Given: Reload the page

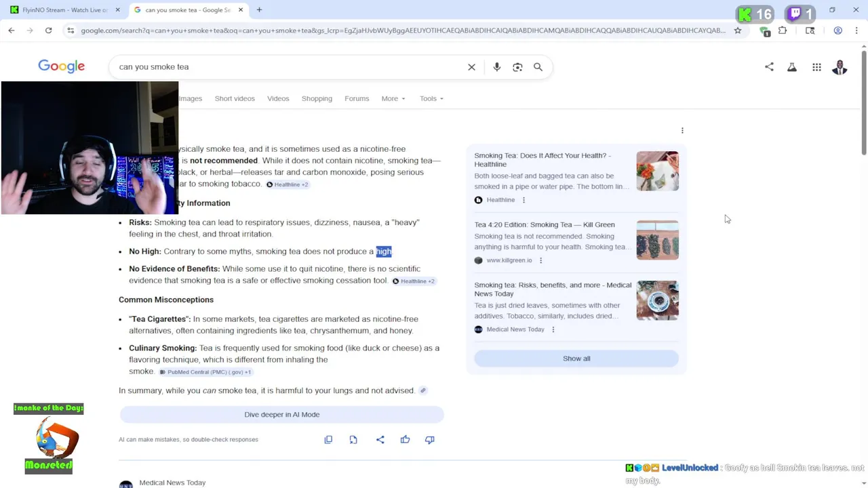Looking at the screenshot, I should tap(48, 30).
